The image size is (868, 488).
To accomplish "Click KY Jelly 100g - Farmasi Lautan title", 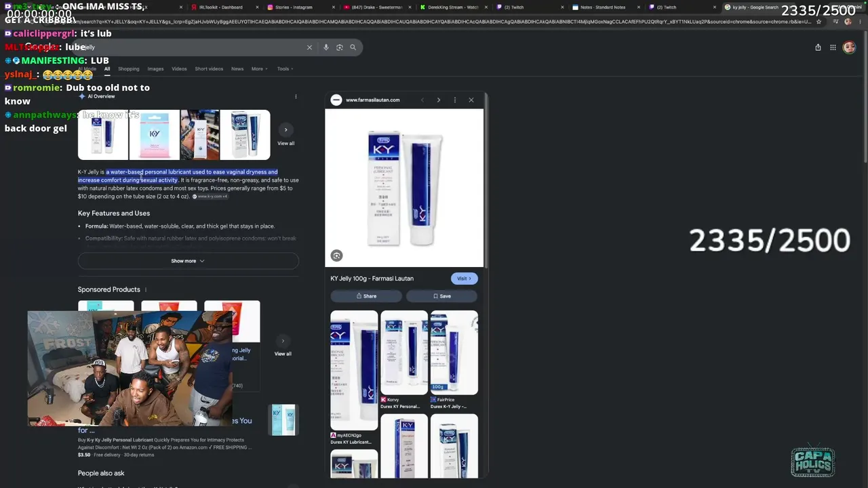I will click(372, 279).
